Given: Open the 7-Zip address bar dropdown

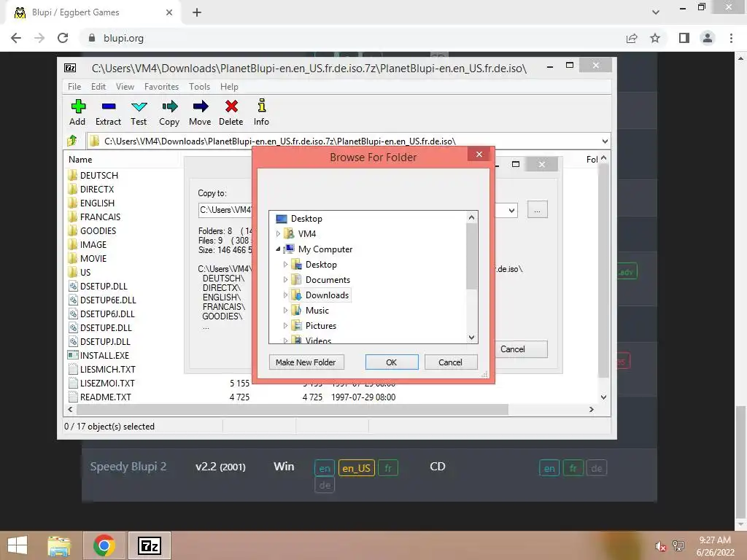Looking at the screenshot, I should pos(605,141).
